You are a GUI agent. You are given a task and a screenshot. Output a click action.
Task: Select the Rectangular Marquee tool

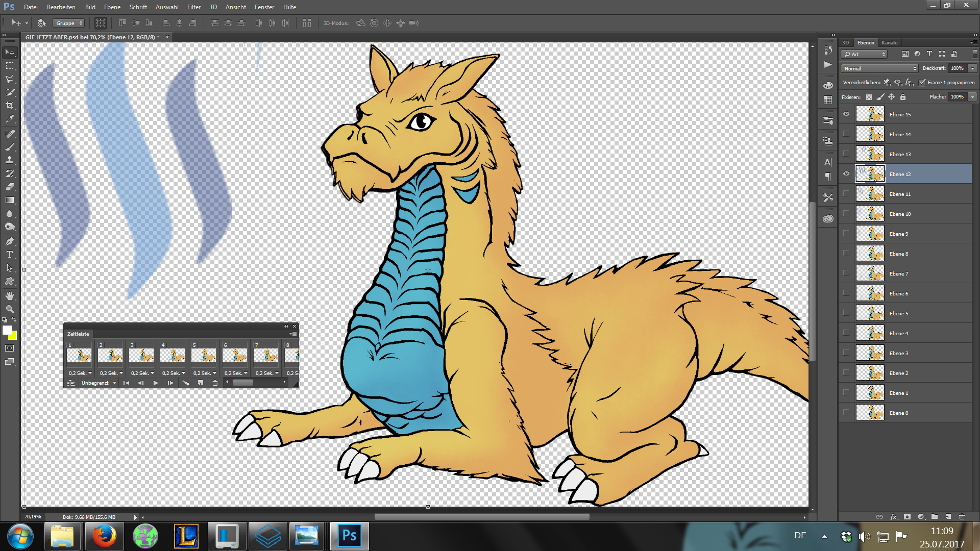coord(10,66)
